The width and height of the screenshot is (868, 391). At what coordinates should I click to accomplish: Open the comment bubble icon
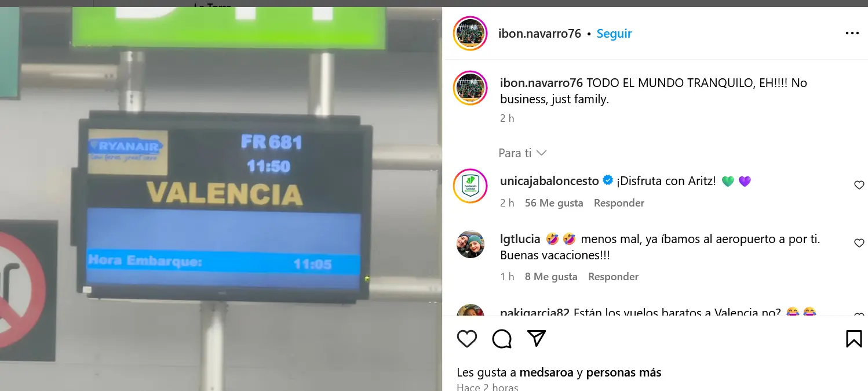[502, 338]
